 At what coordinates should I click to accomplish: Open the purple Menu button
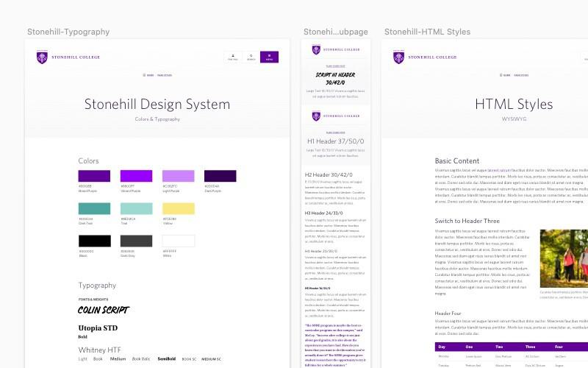tap(269, 57)
